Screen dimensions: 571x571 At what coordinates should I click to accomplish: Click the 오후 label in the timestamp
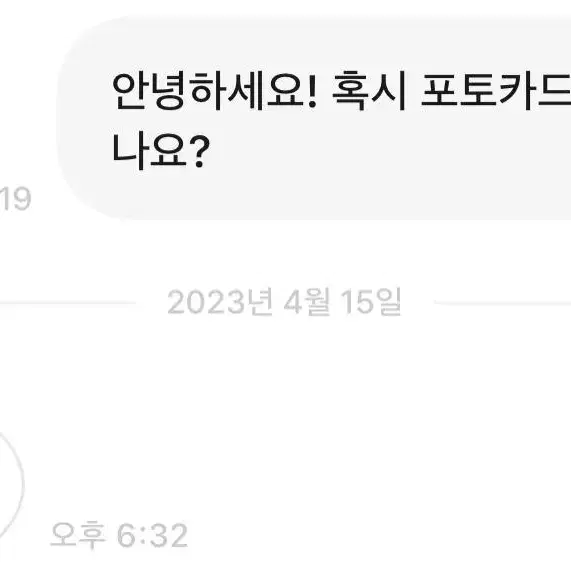pos(78,535)
